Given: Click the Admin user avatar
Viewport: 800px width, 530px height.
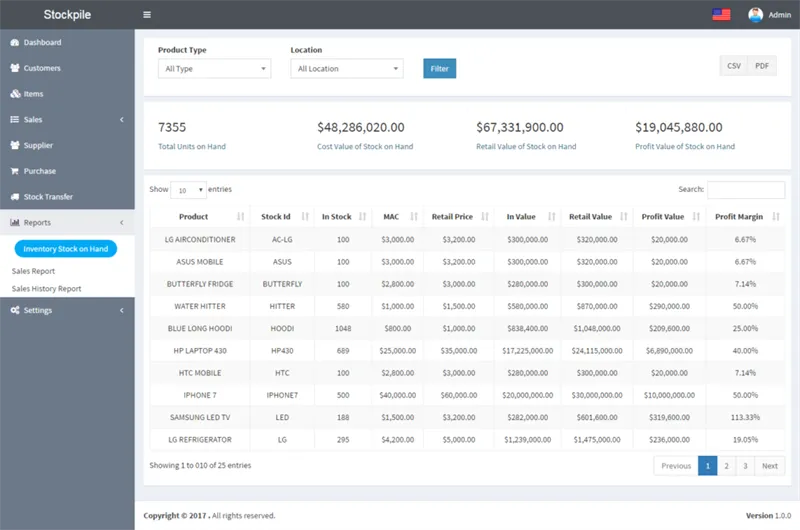Looking at the screenshot, I should click(755, 15).
